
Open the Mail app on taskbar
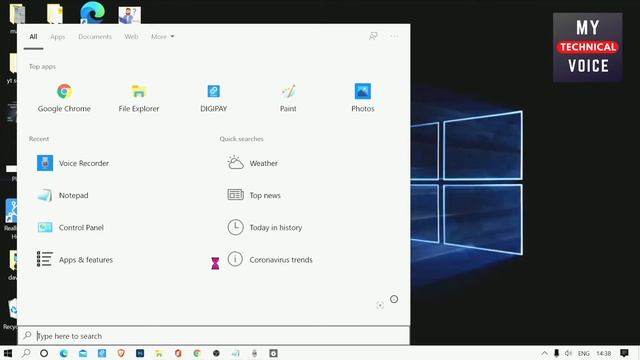click(83, 353)
